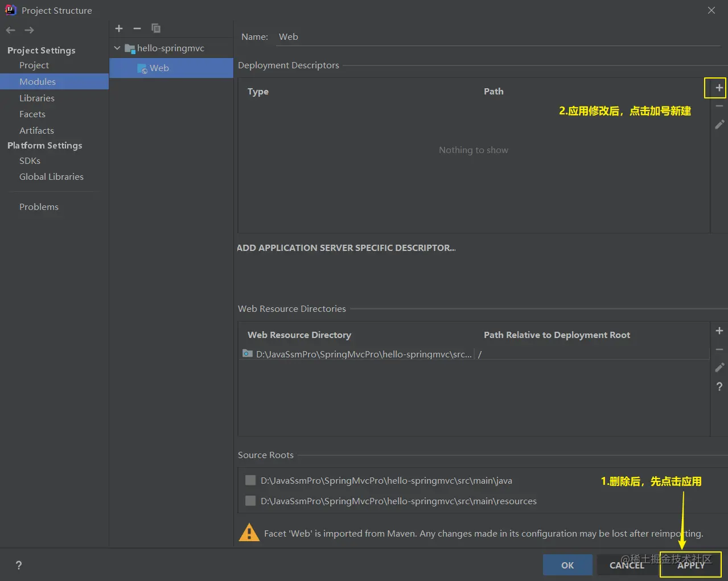Image resolution: width=728 pixels, height=581 pixels.
Task: Open the Project settings page
Action: [x=34, y=65]
